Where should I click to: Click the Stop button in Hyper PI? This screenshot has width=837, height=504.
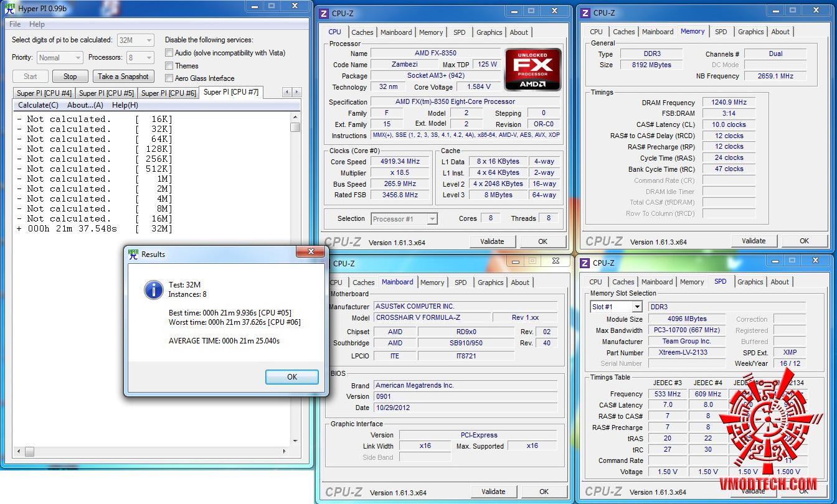(70, 77)
